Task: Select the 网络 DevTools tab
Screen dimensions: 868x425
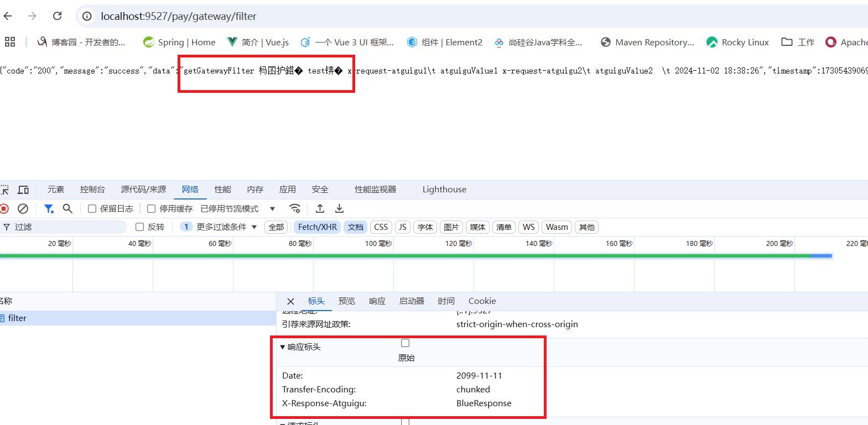Action: coord(190,190)
